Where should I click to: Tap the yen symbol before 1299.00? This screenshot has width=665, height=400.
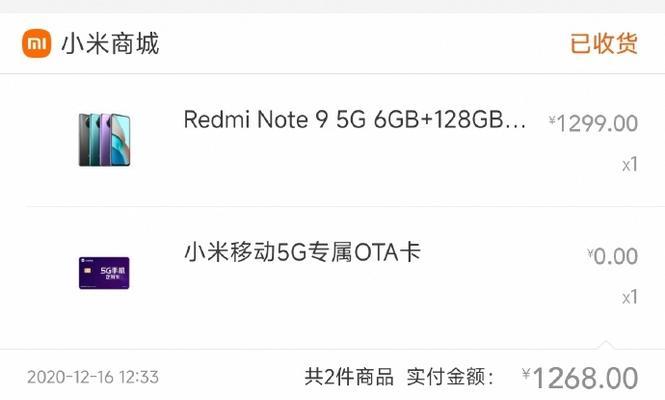pos(552,120)
